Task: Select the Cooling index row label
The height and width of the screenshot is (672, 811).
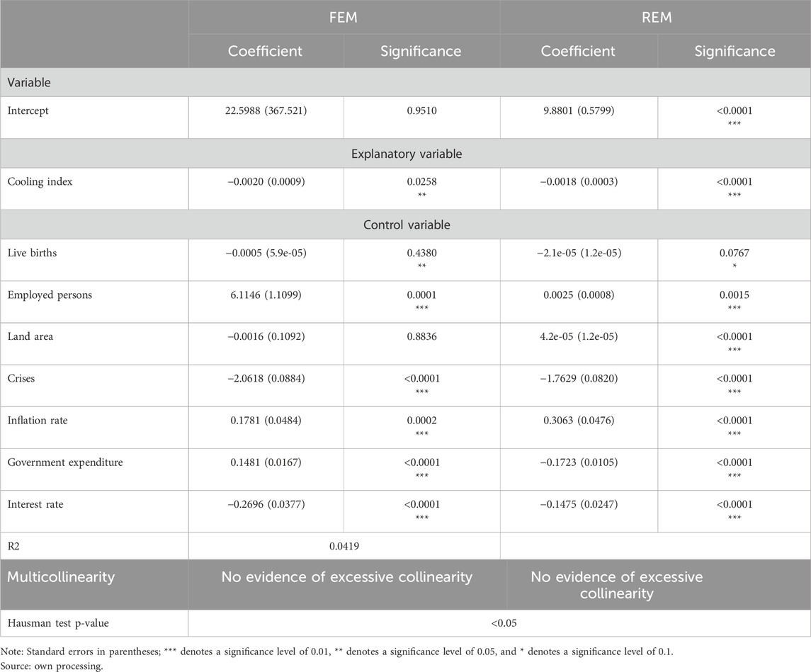Action: [40, 181]
